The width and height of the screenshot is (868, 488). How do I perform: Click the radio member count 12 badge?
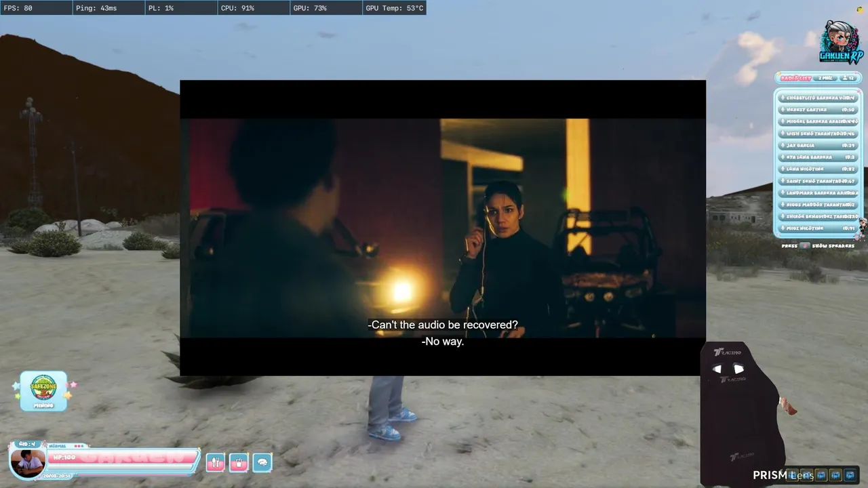(x=848, y=79)
